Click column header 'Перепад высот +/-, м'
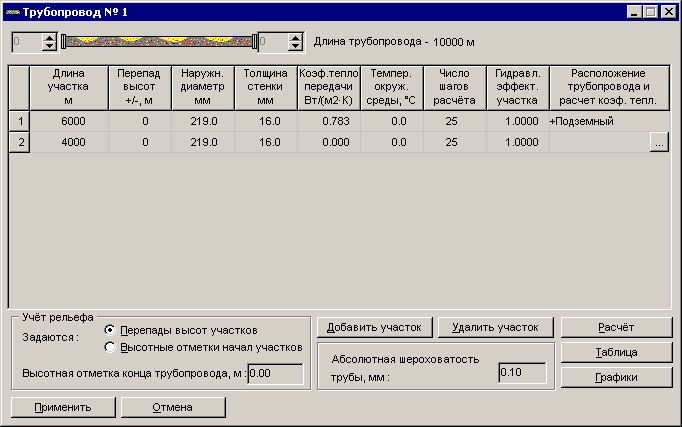This screenshot has width=682, height=427. (x=140, y=87)
